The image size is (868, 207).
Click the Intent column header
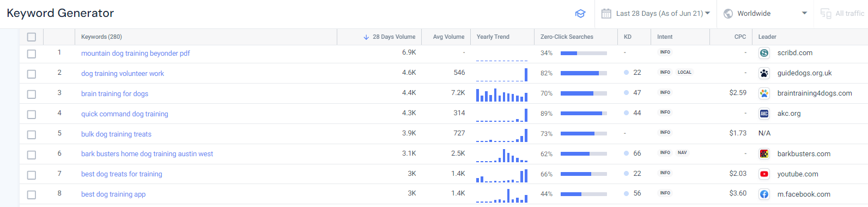(x=665, y=37)
